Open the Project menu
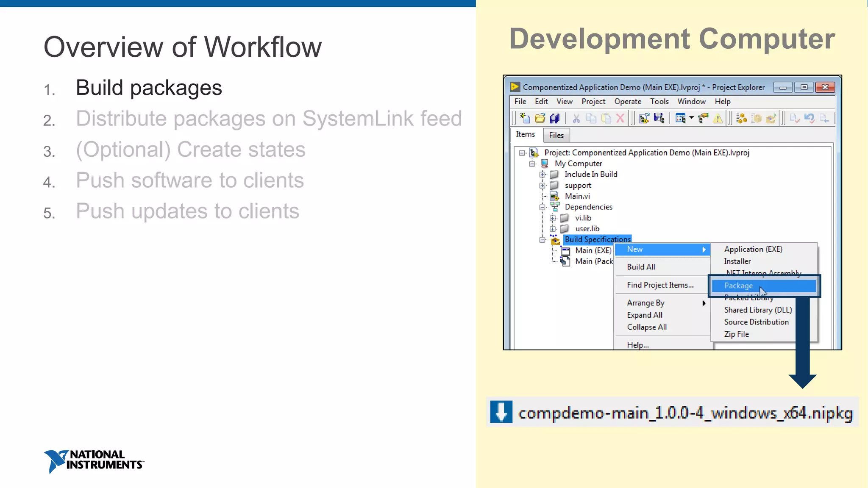The width and height of the screenshot is (868, 488). (x=593, y=102)
